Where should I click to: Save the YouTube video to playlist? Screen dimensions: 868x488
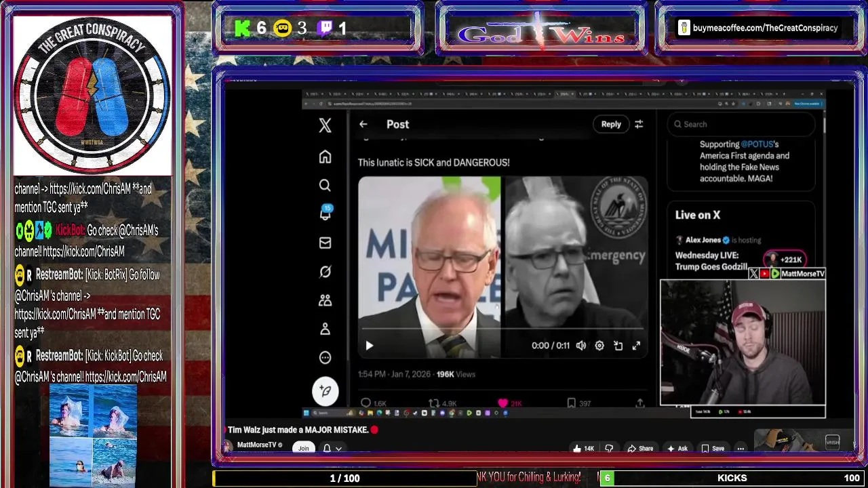point(713,448)
